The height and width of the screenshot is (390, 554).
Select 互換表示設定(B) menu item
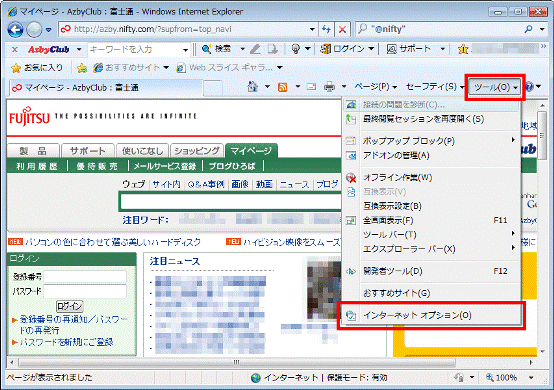(431, 206)
